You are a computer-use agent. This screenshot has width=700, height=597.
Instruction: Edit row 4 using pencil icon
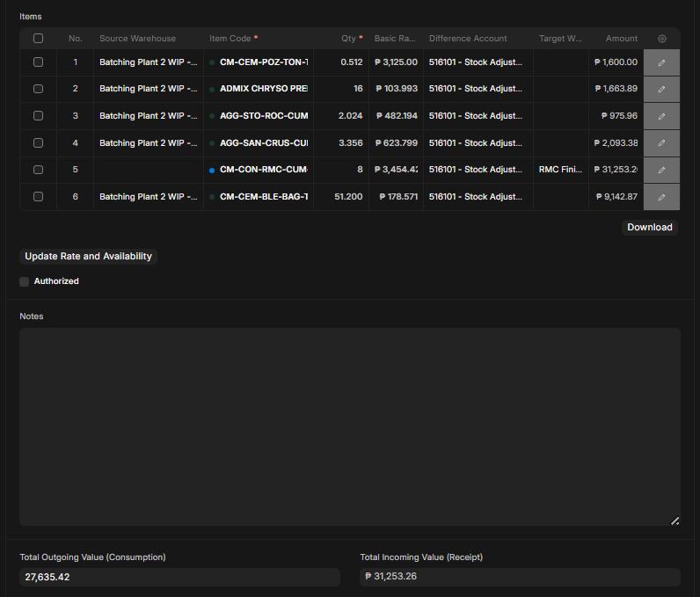[x=661, y=143]
